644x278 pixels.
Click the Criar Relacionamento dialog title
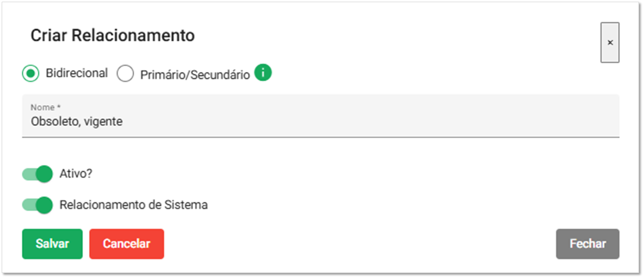112,36
